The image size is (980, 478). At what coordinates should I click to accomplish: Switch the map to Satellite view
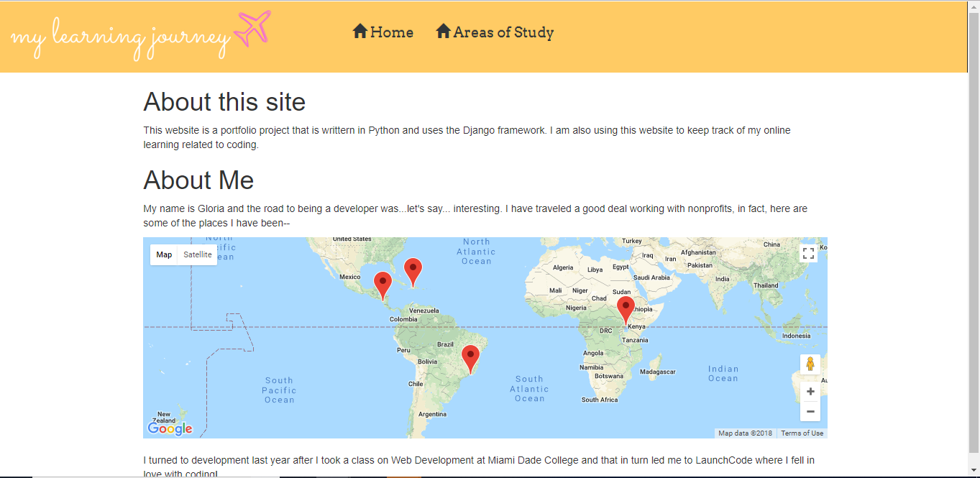point(197,254)
